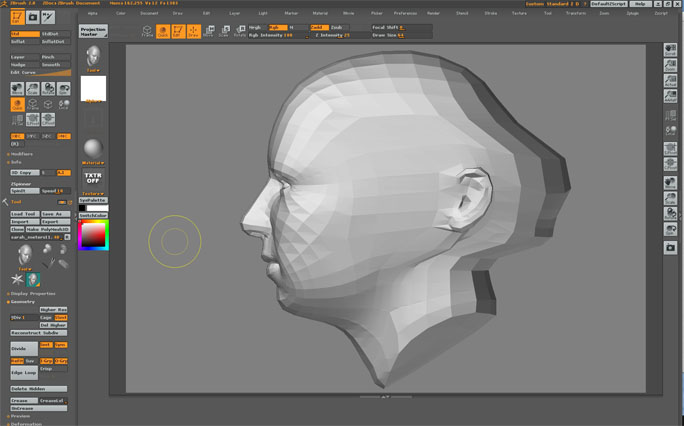The height and width of the screenshot is (426, 684).
Task: Open the Alpha dropdown under white square
Action: (93, 101)
